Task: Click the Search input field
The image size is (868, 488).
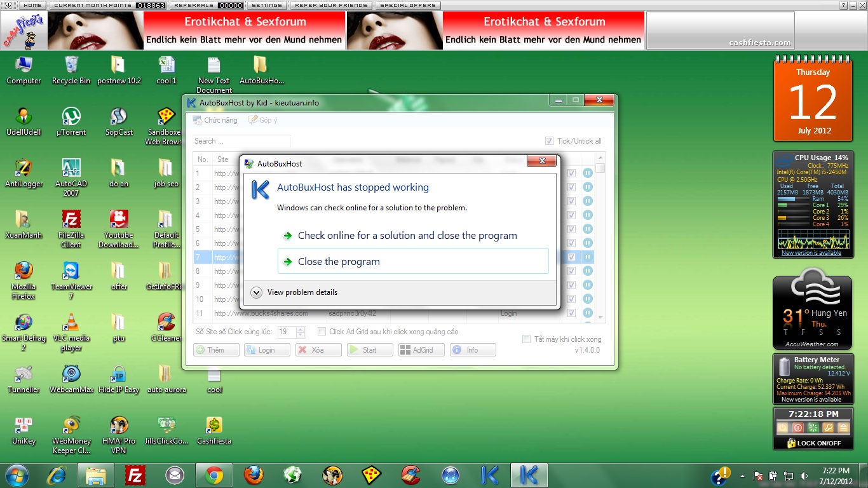Action: click(241, 141)
